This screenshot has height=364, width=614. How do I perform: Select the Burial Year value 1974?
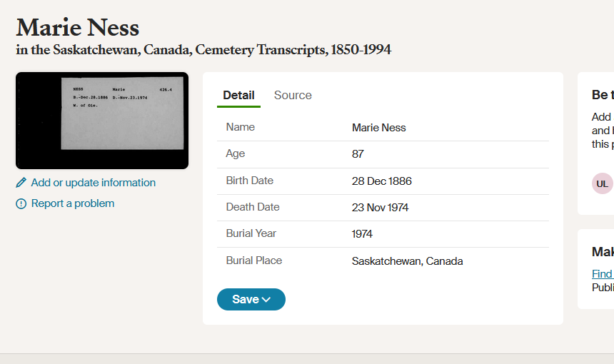click(362, 234)
